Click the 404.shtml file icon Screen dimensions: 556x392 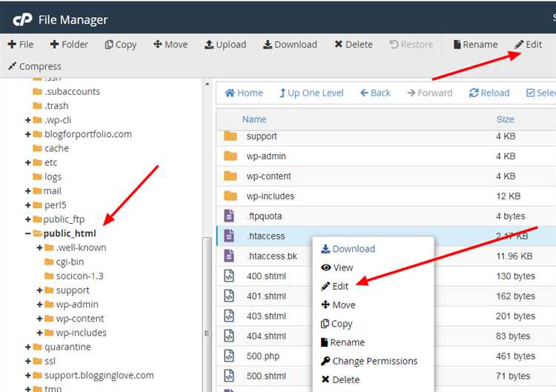[229, 336]
